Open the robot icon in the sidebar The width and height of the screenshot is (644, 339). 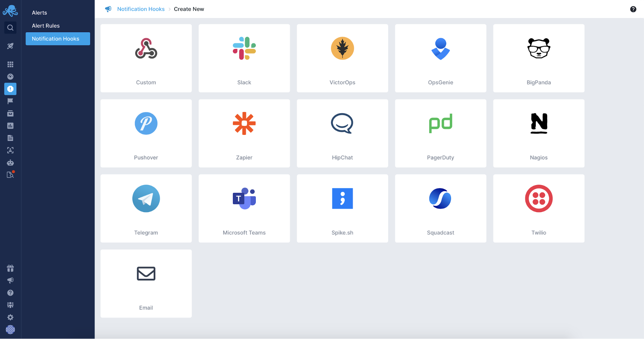click(10, 163)
